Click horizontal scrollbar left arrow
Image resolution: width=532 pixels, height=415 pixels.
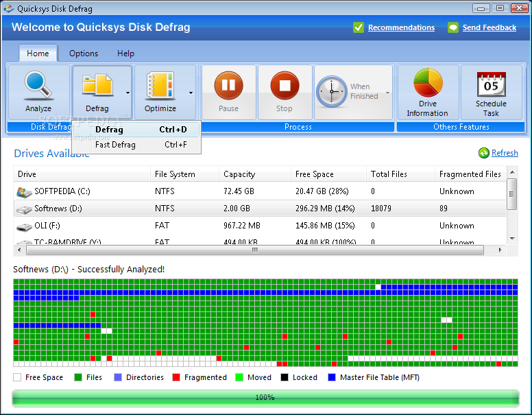(x=19, y=250)
